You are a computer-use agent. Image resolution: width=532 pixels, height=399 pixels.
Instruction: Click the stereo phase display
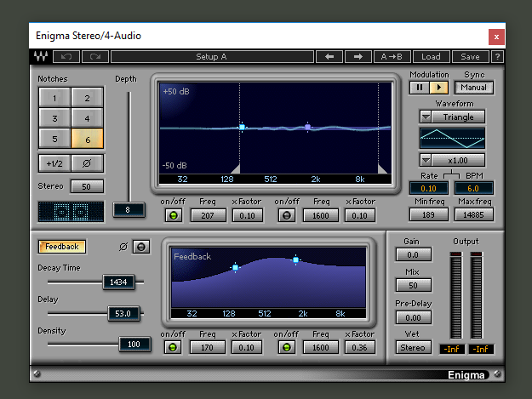(71, 212)
